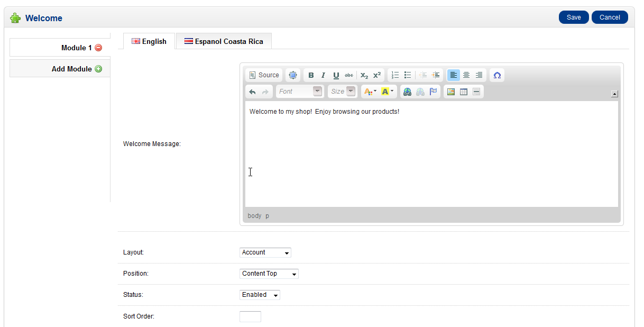
Task: Open the text background color picker
Action: tap(387, 92)
